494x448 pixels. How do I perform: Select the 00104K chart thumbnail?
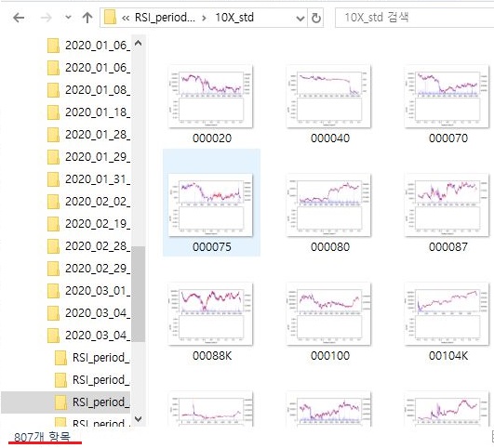coord(447,314)
